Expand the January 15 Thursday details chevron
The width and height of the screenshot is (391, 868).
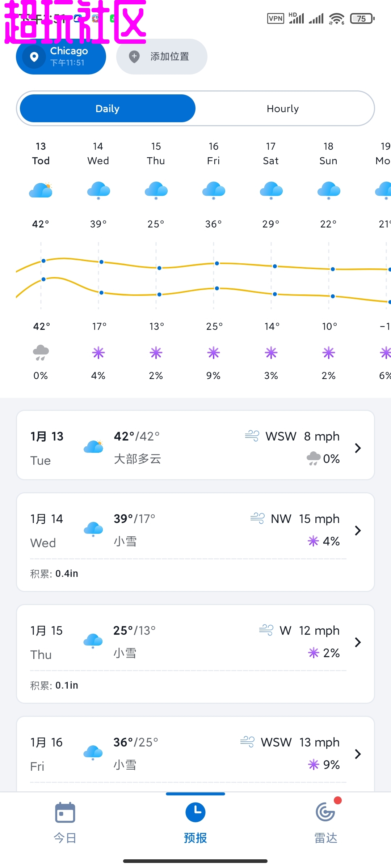[358, 642]
